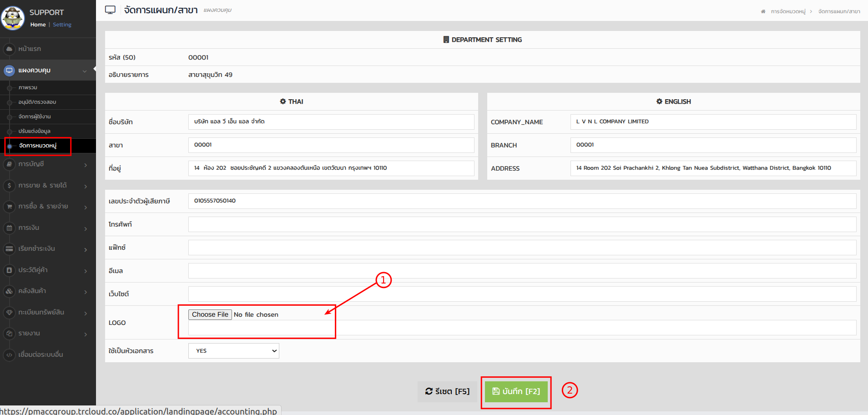Click the contact icon for ประวัติคู่ค้า
This screenshot has height=415, width=868.
(9, 270)
